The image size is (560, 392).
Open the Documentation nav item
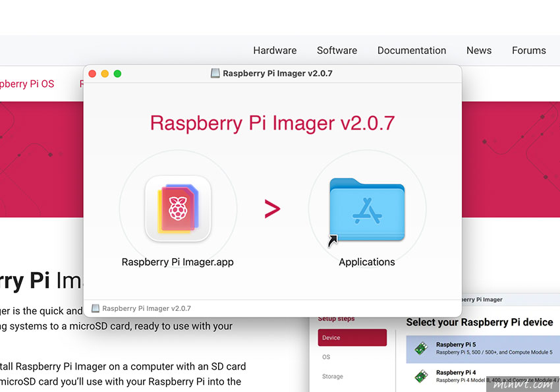click(x=412, y=50)
